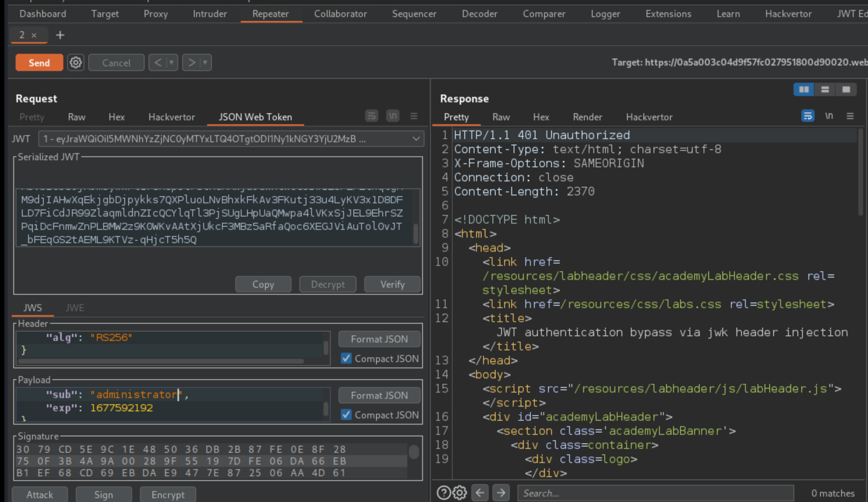868x502 pixels.
Task: Open Repeater send settings gear
Action: [76, 63]
